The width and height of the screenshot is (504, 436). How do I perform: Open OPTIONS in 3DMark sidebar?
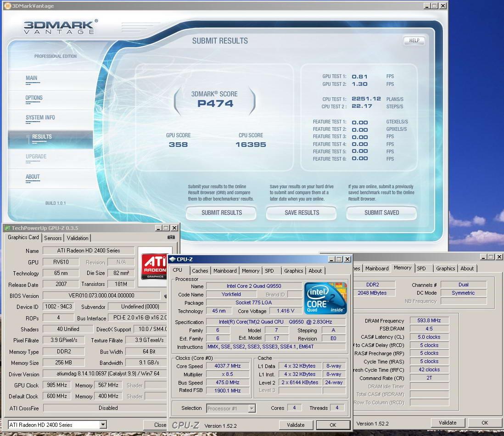34,98
